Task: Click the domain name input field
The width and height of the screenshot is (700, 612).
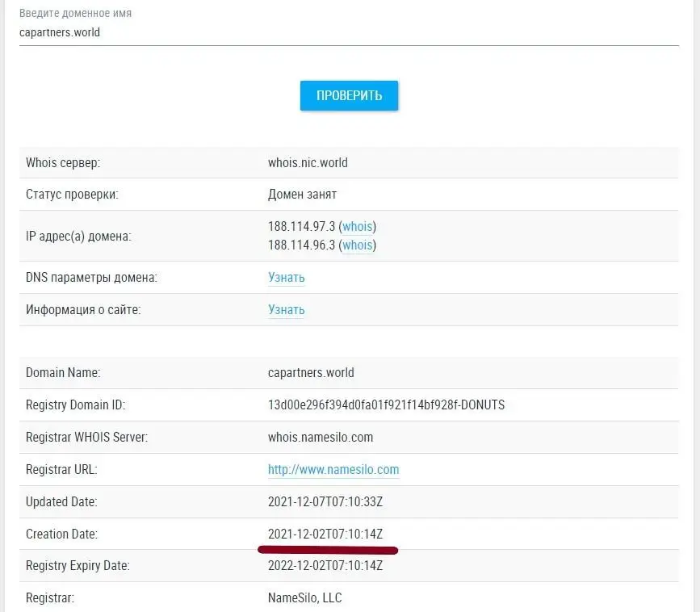Action: [349, 33]
